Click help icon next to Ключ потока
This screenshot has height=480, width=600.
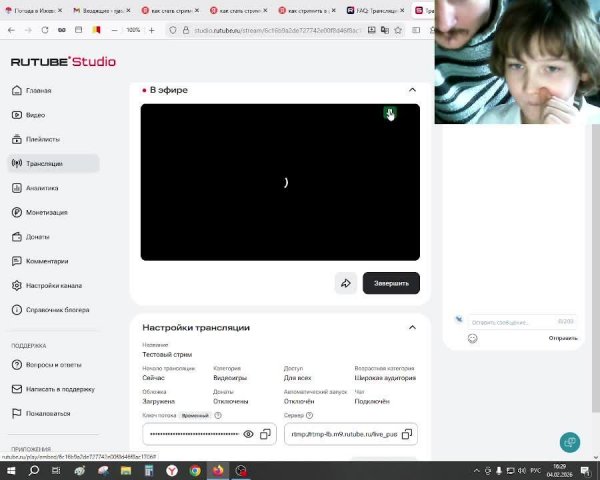click(218, 415)
